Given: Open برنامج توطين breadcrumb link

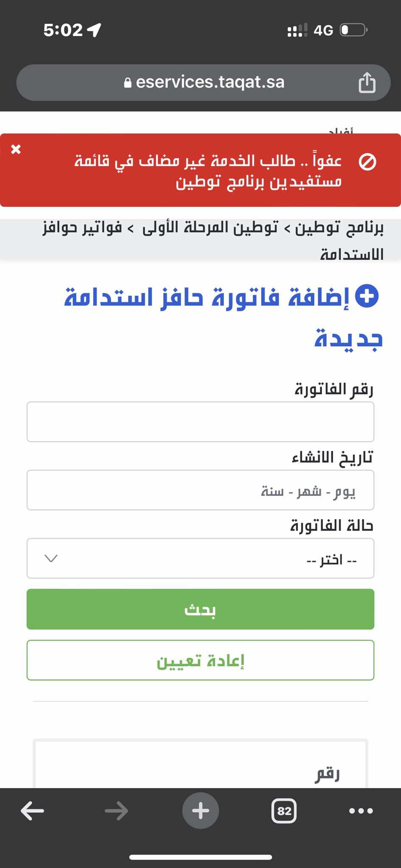Looking at the screenshot, I should click(x=340, y=228).
